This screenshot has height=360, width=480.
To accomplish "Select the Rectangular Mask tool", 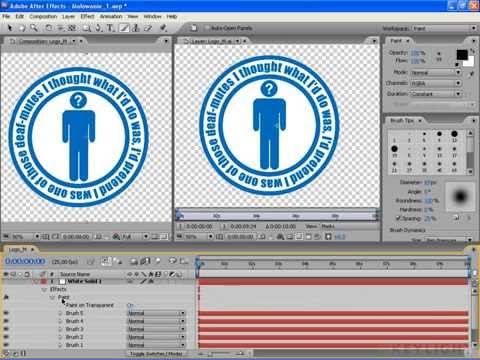I will 87,28.
